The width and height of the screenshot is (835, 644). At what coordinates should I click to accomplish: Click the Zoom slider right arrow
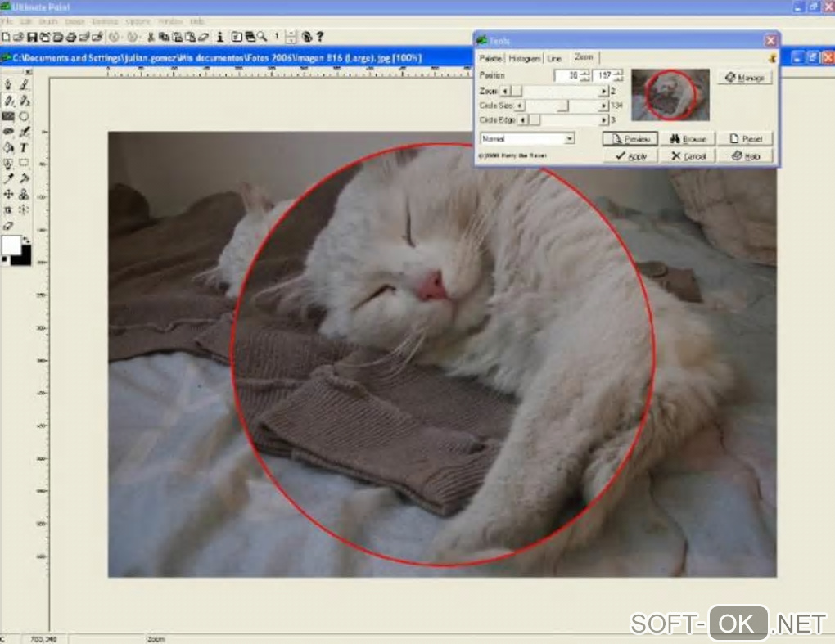[x=604, y=91]
